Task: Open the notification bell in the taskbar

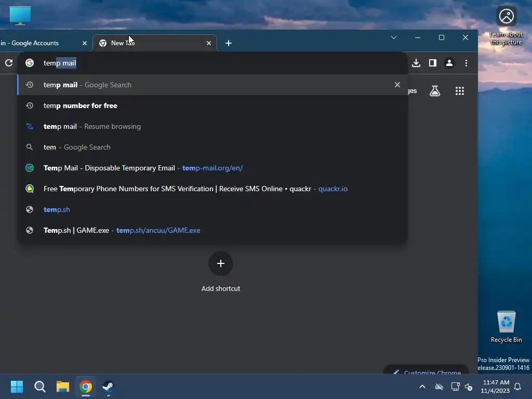Action: 517,387
